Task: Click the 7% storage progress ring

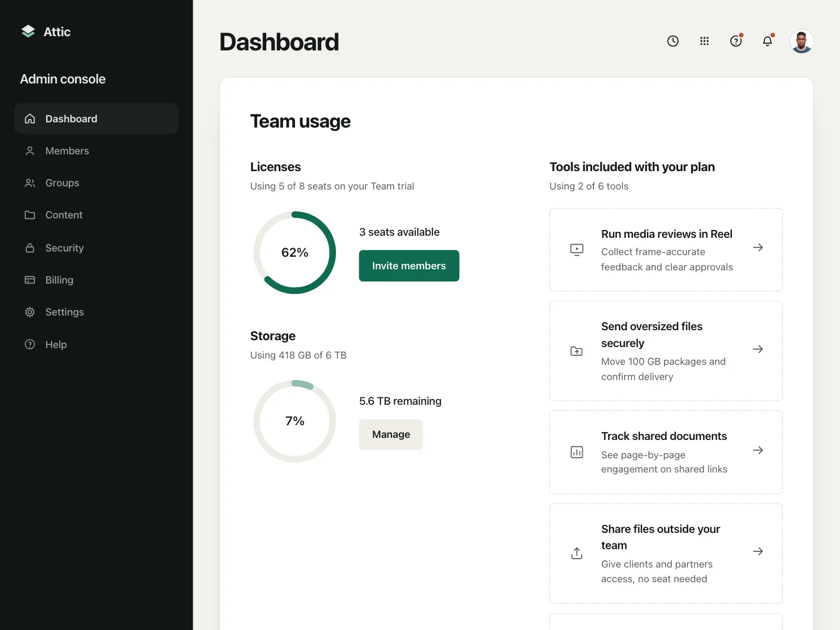Action: click(x=295, y=421)
